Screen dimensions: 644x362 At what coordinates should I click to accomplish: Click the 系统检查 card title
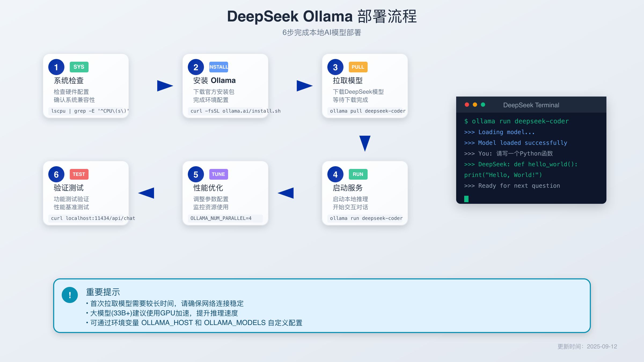point(69,80)
